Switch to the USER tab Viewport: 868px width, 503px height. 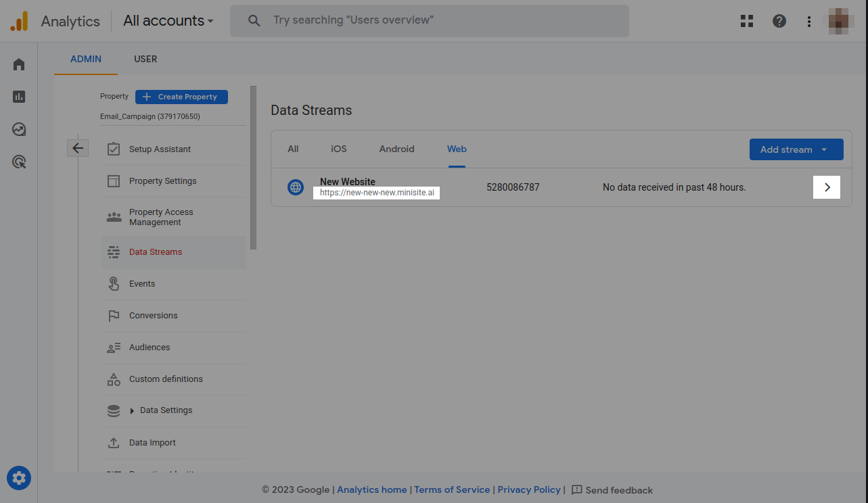pyautogui.click(x=145, y=59)
